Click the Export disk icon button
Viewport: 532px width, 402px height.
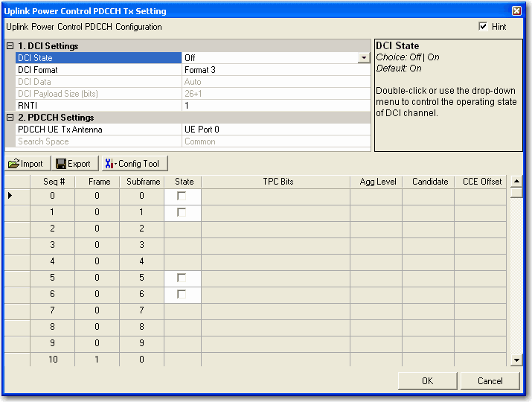(74, 164)
